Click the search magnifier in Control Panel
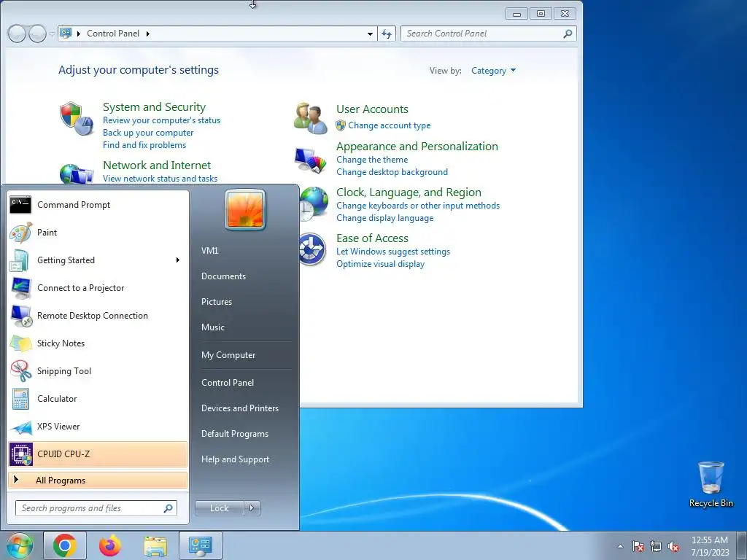The height and width of the screenshot is (560, 747). [x=568, y=34]
